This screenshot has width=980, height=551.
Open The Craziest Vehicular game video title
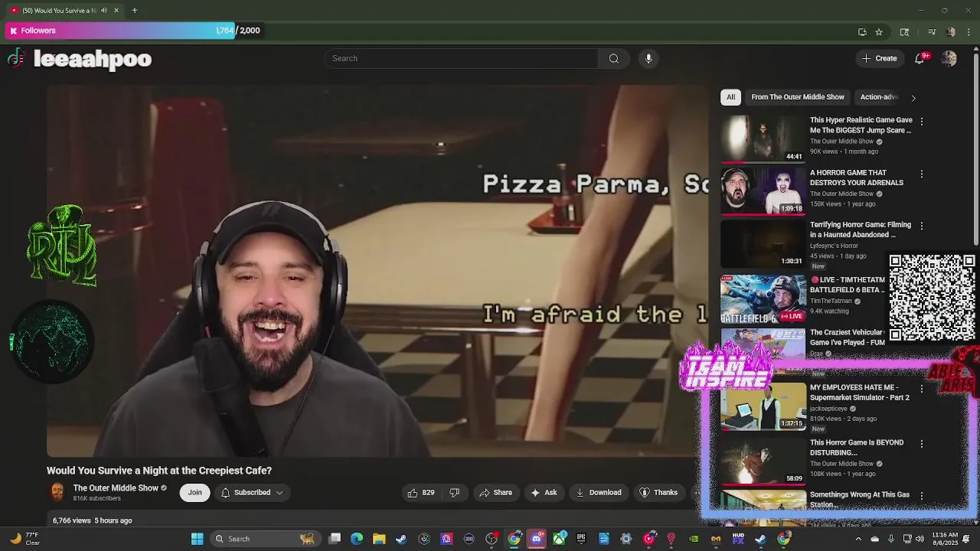coord(848,337)
